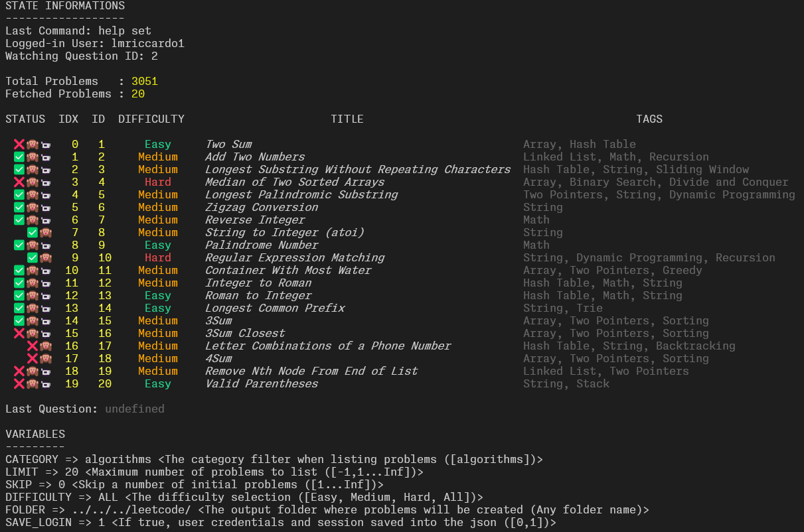
Task: Click the red X icon for Valid Parentheses
Action: point(19,383)
